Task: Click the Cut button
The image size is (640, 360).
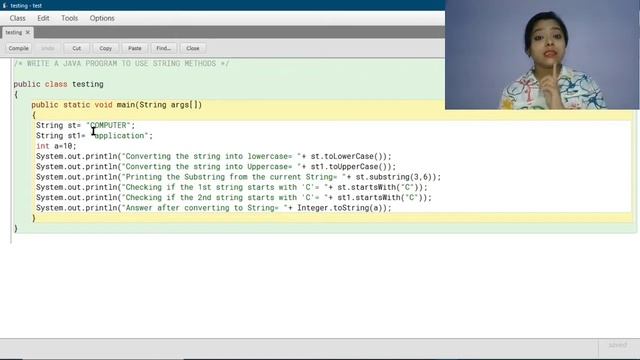Action: point(76,48)
